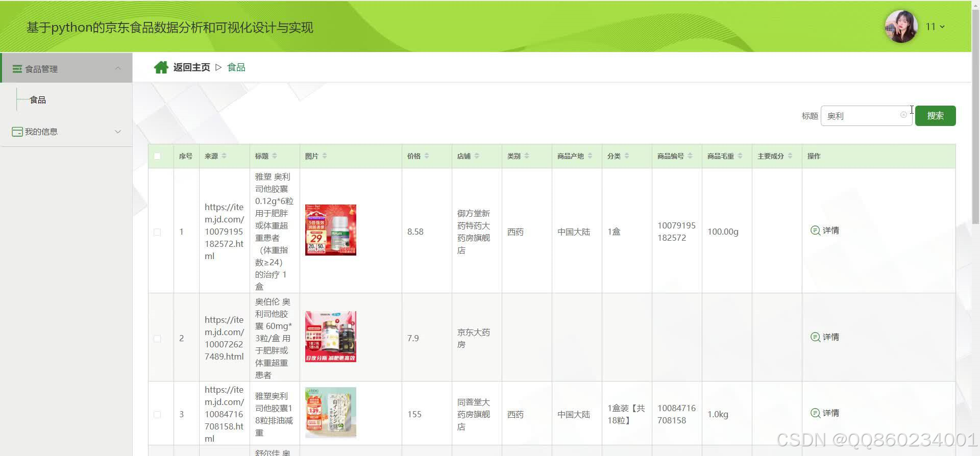Open 详情 for row 1 product
This screenshot has height=456, width=980.
(x=825, y=231)
